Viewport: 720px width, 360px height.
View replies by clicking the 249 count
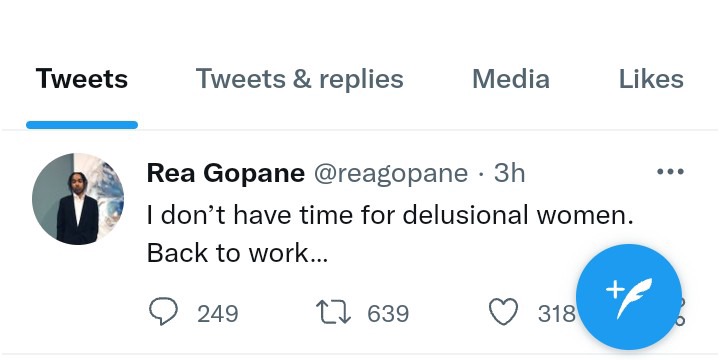(x=218, y=314)
